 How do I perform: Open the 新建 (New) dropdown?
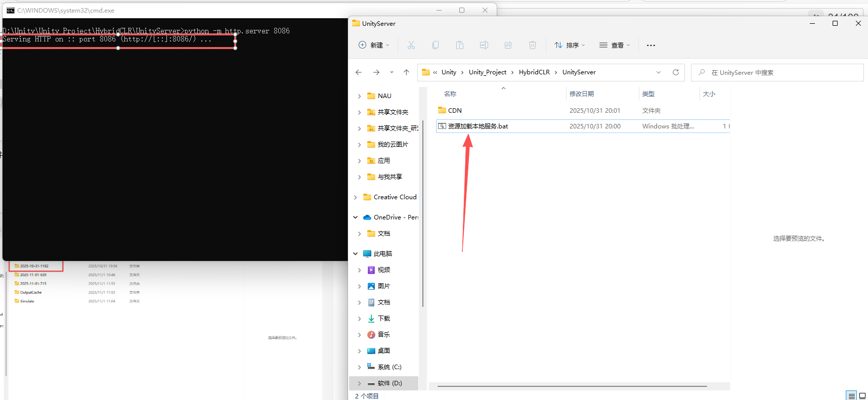(x=374, y=45)
